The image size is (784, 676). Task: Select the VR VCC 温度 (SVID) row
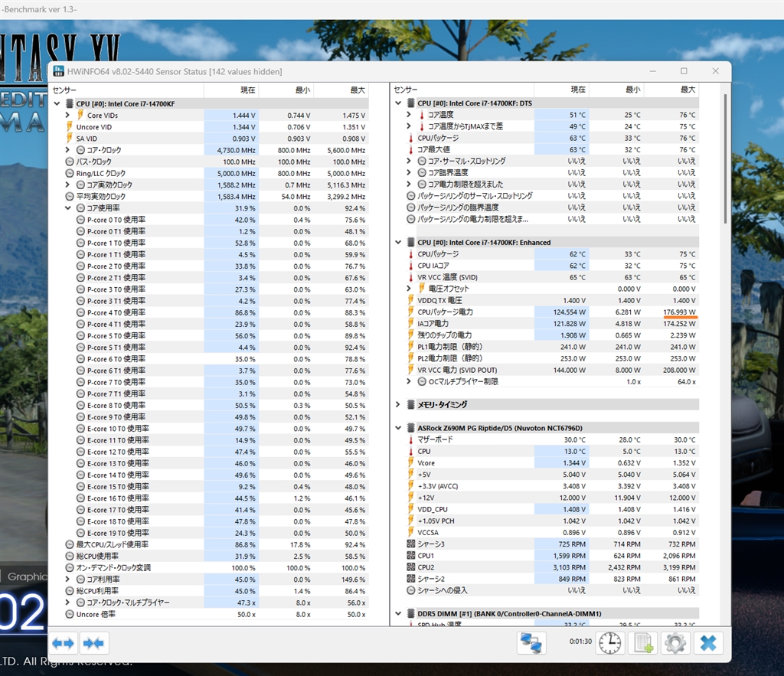tap(546, 277)
